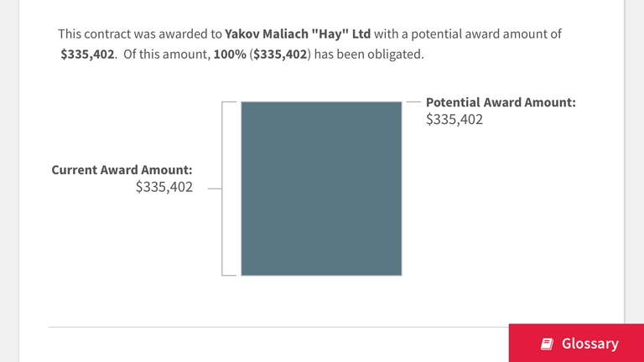Click the Current Award Amount label
Image resolution: width=644 pixels, height=362 pixels.
click(x=122, y=169)
